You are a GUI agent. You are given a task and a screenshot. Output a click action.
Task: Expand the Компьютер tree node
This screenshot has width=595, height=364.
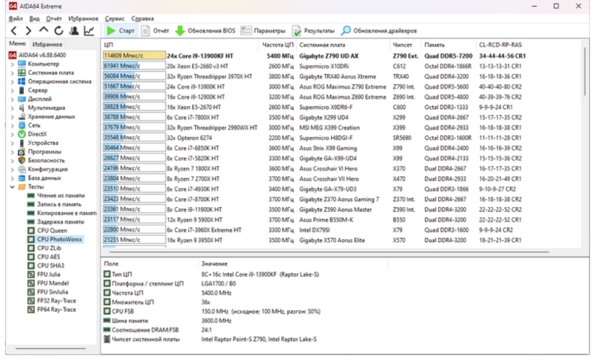pos(12,64)
